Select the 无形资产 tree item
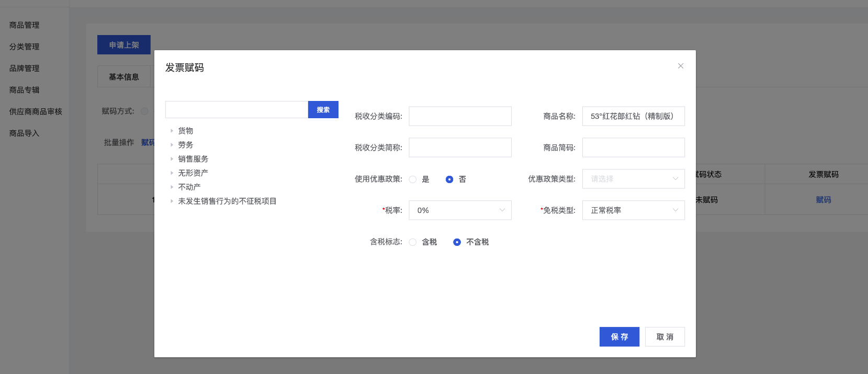 [193, 173]
